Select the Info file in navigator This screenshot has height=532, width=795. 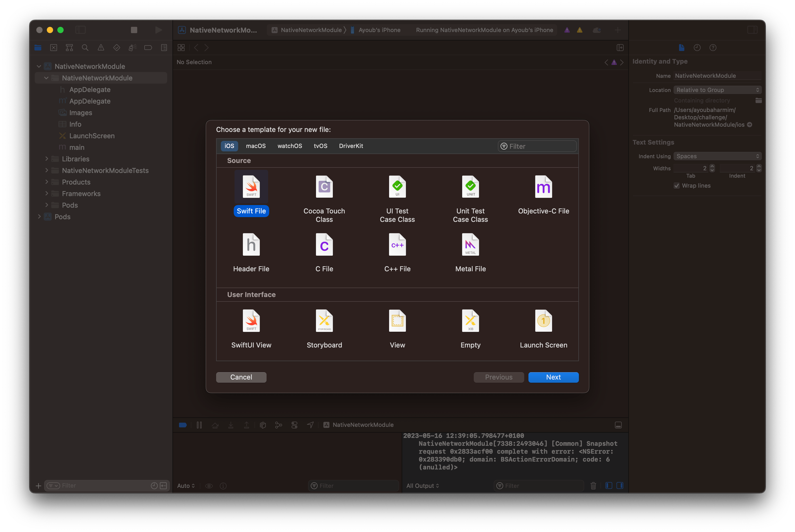(75, 124)
